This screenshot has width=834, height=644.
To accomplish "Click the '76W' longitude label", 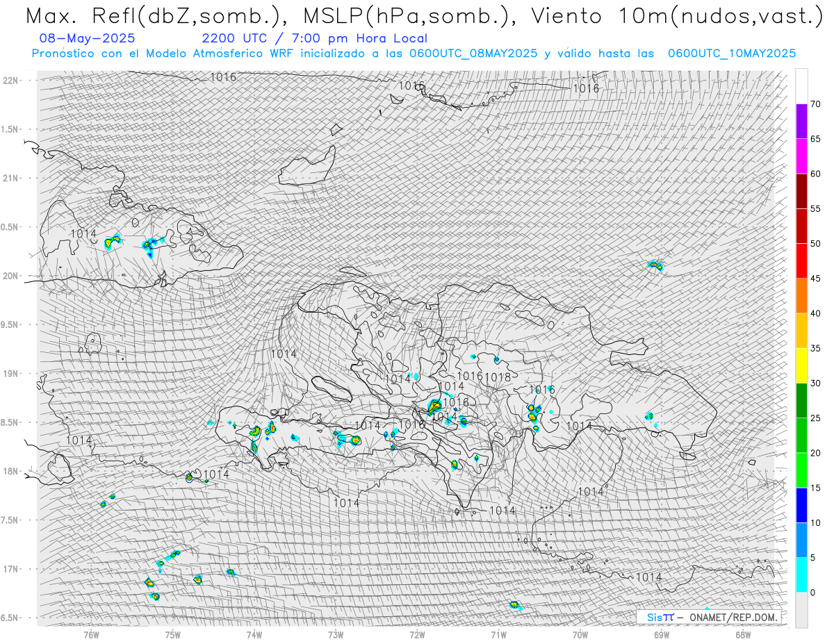I will (91, 634).
